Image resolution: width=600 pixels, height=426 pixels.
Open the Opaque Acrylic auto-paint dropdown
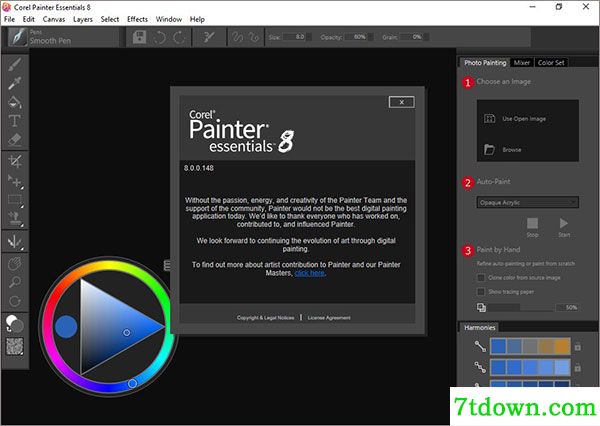527,202
